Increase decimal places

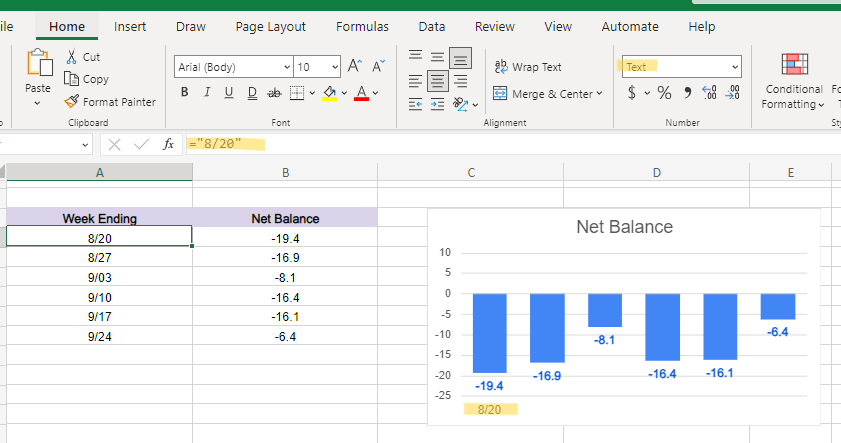coord(709,93)
